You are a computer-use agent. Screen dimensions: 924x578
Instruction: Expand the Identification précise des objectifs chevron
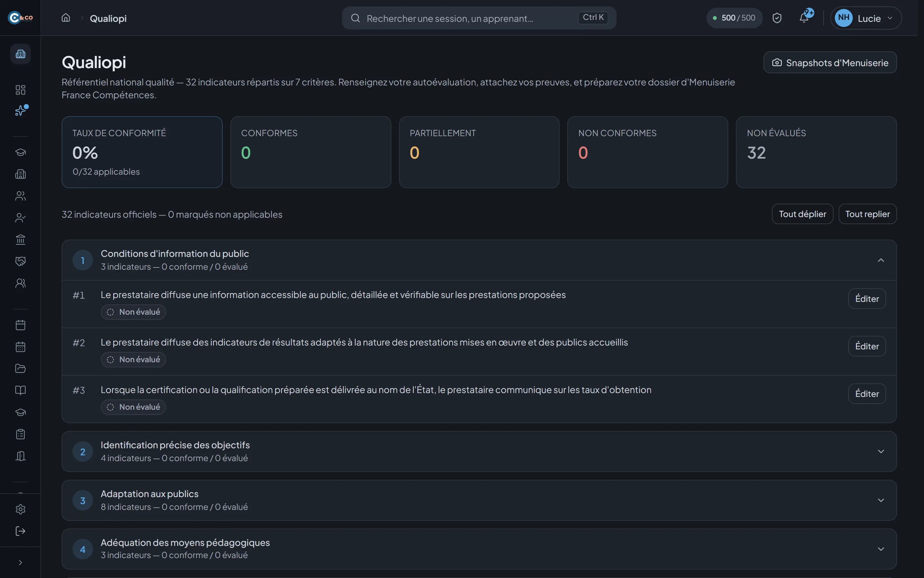(x=881, y=451)
